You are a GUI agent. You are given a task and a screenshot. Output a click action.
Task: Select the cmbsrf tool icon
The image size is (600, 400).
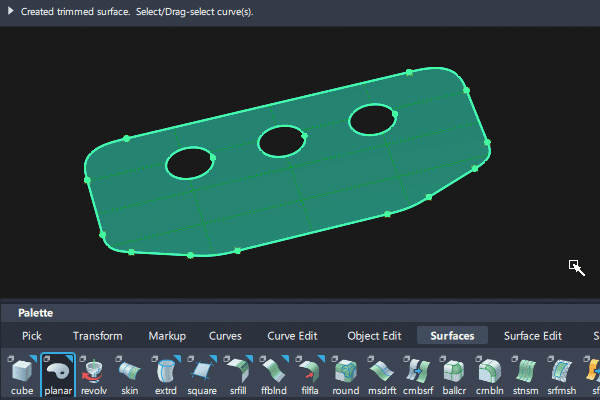point(418,375)
